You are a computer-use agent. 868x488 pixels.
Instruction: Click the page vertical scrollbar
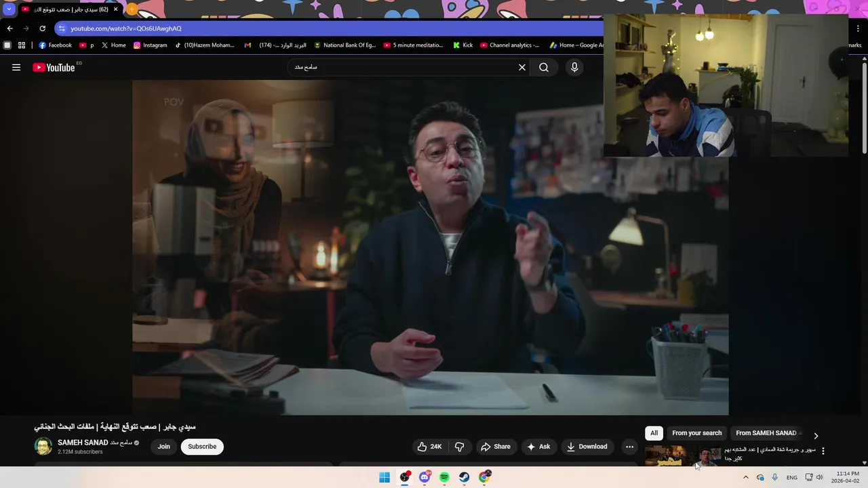865,108
